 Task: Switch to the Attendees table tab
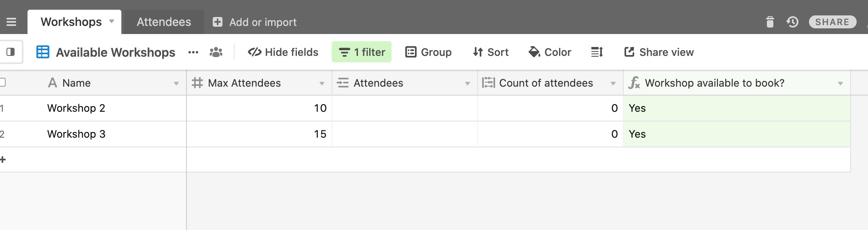[164, 22]
